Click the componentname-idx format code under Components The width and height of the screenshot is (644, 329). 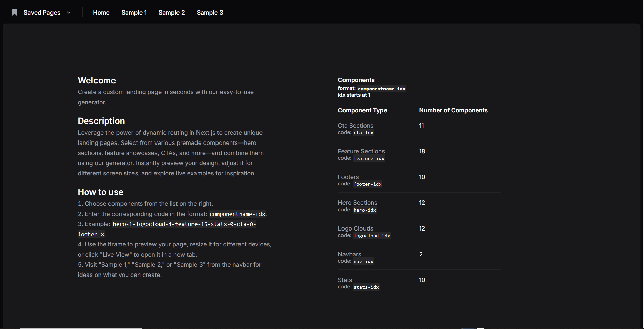click(x=382, y=89)
